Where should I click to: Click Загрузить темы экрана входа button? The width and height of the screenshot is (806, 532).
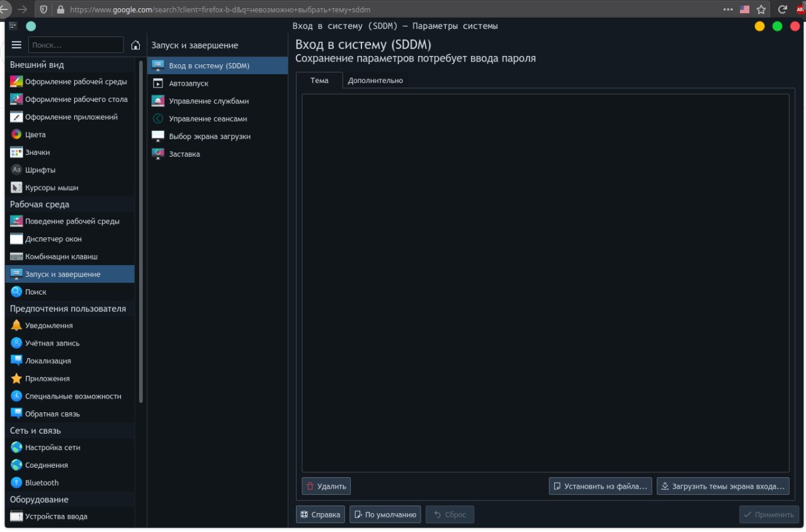(723, 486)
